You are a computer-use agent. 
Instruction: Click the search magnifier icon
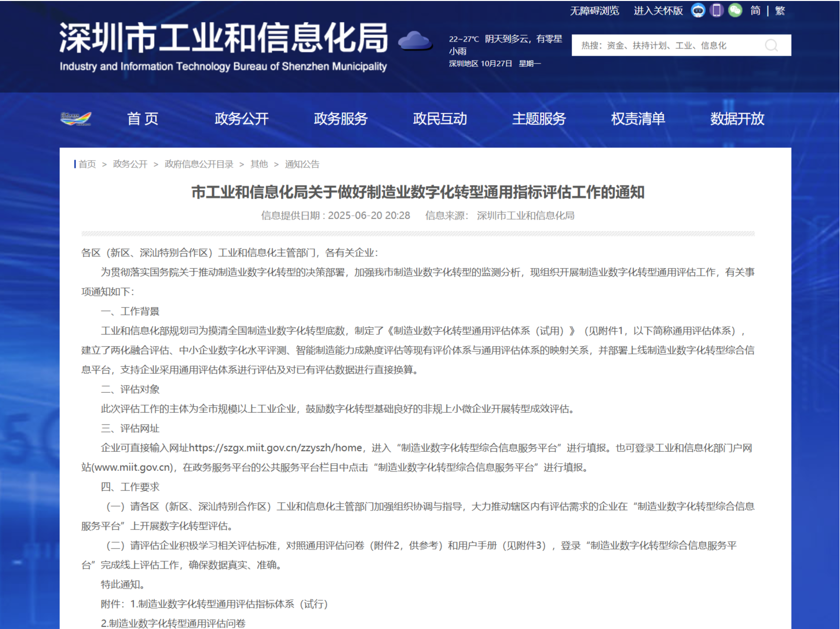tap(771, 45)
